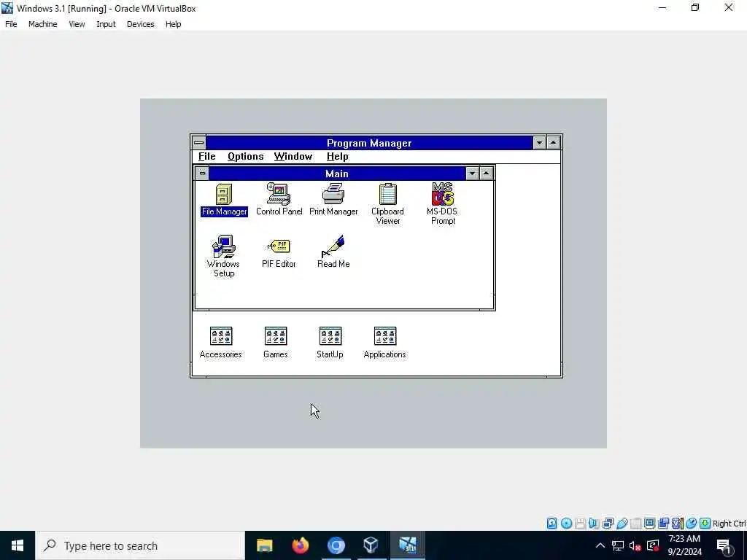The width and height of the screenshot is (747, 560).
Task: Click taskbar clock showing 7:23 AM
Action: (x=684, y=545)
